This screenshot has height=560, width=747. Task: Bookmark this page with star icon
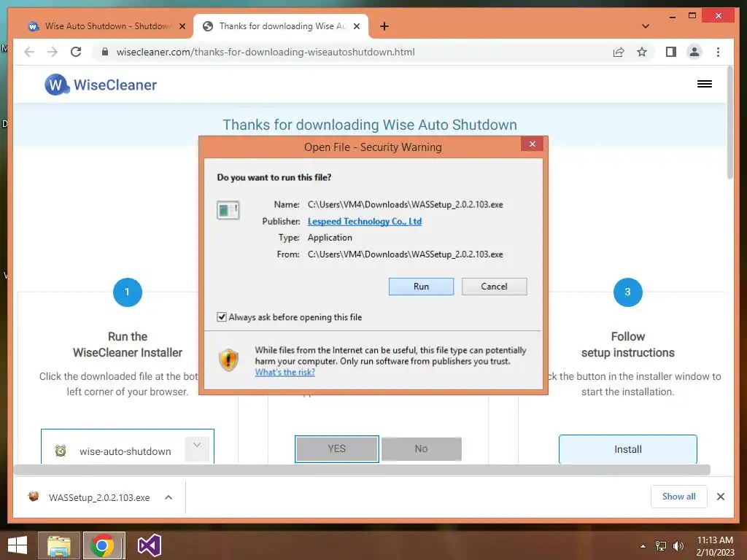tap(642, 52)
